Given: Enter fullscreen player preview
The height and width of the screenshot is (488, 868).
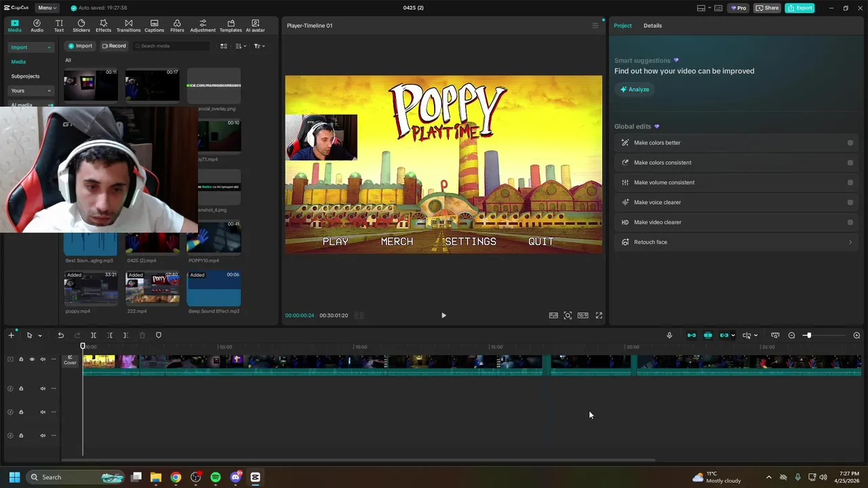Looking at the screenshot, I should (599, 315).
